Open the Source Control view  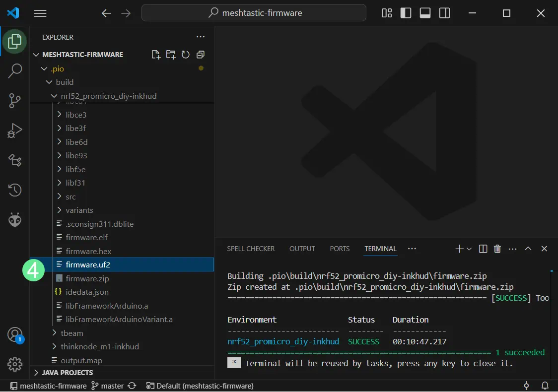(15, 101)
